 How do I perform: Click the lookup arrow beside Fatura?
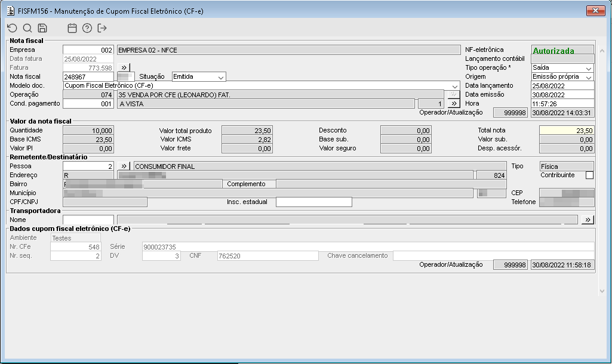[x=124, y=67]
